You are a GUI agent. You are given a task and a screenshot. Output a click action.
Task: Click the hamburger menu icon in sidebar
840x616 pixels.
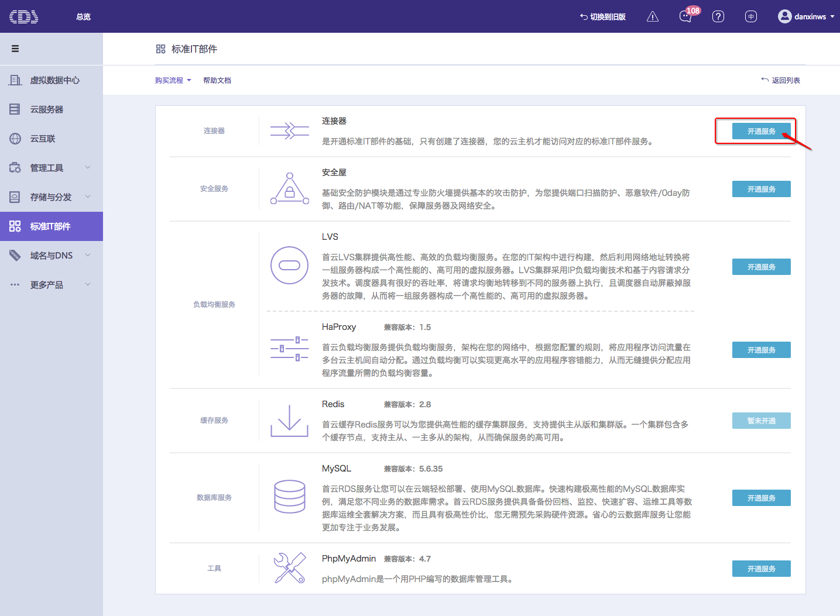coord(15,49)
